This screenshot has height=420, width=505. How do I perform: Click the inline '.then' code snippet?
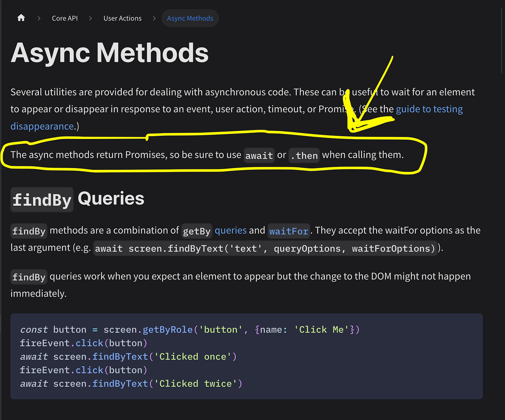304,156
